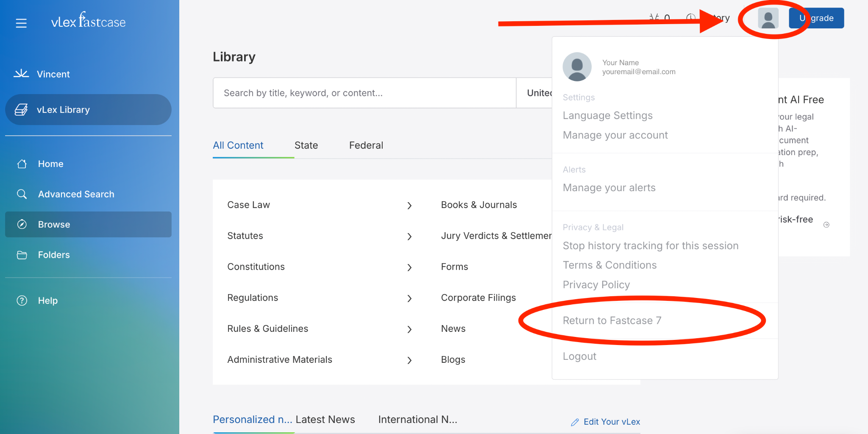Viewport: 868px width, 434px height.
Task: Open the Corporate Filings category
Action: [479, 298]
